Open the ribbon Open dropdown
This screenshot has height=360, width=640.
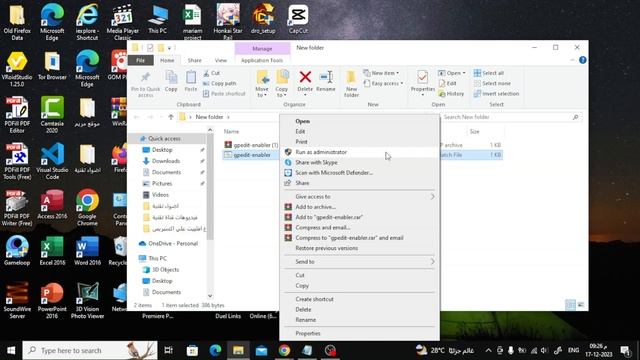tap(451, 73)
